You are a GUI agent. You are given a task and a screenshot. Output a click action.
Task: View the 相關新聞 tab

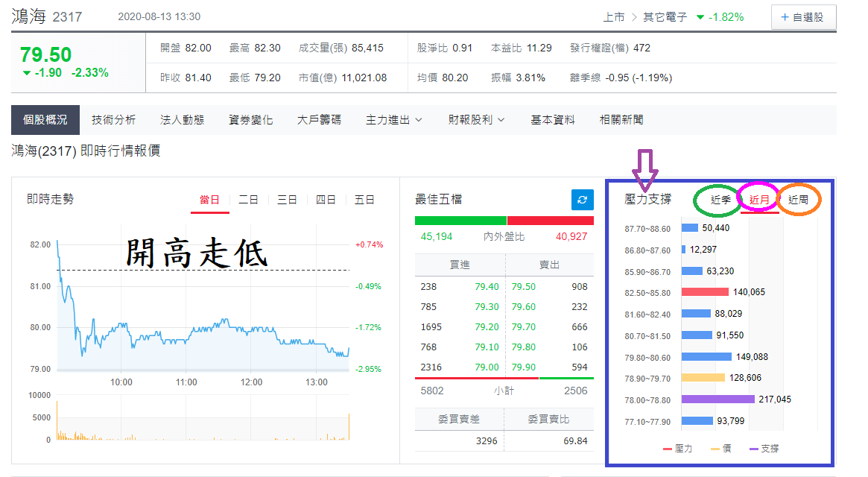(621, 120)
